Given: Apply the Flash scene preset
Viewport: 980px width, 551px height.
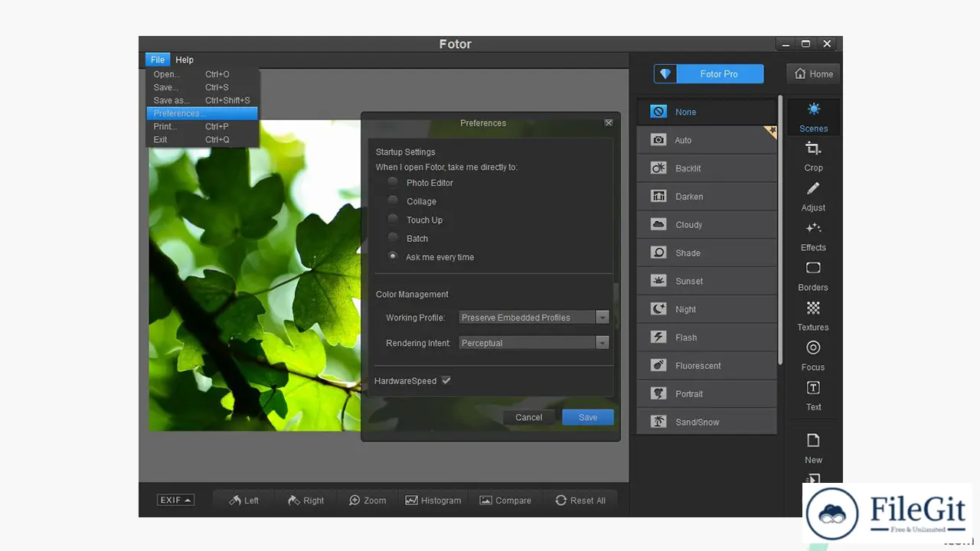Looking at the screenshot, I should [707, 337].
